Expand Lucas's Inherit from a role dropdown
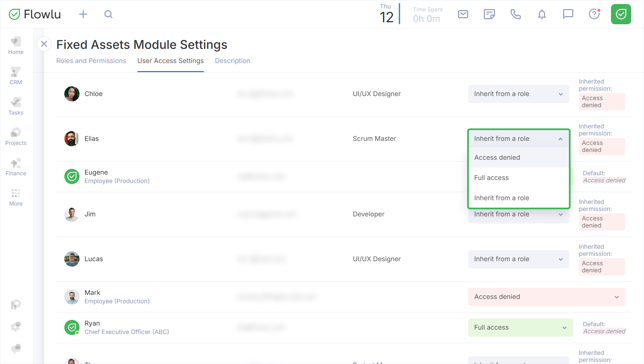This screenshot has height=364, width=644. pos(518,259)
